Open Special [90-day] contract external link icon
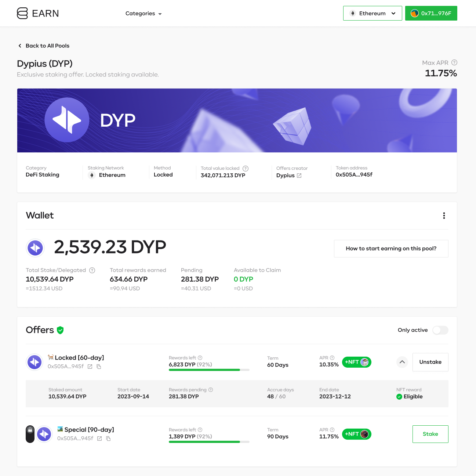The width and height of the screenshot is (476, 476). [99, 439]
